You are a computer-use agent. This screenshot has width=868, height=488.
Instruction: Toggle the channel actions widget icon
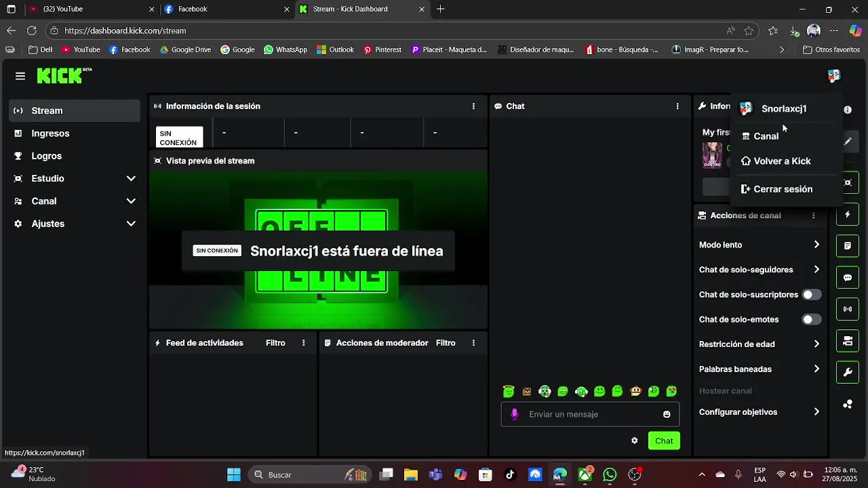[x=848, y=341]
